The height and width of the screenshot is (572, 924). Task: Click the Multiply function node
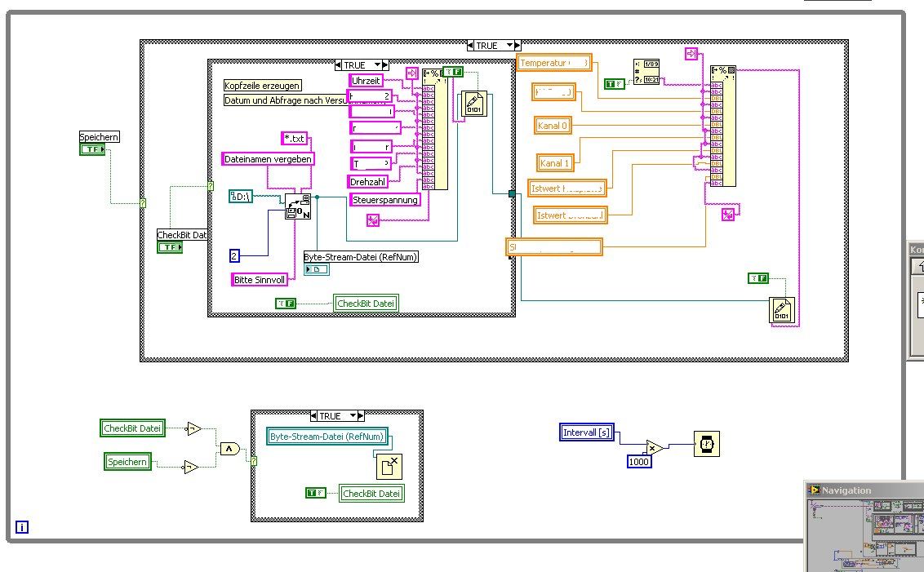click(x=654, y=448)
